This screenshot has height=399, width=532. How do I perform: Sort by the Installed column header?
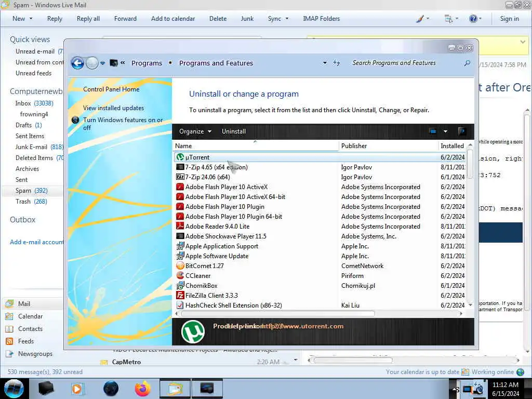point(453,146)
